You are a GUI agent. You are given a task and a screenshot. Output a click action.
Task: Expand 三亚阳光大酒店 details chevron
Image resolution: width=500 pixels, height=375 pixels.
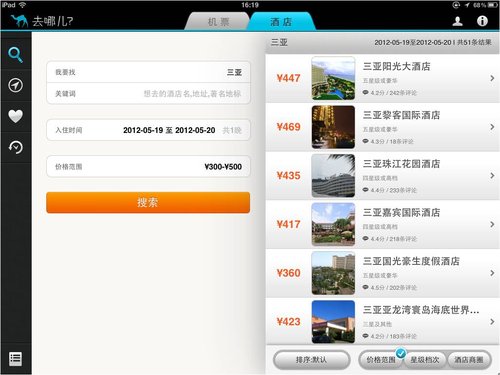492,78
